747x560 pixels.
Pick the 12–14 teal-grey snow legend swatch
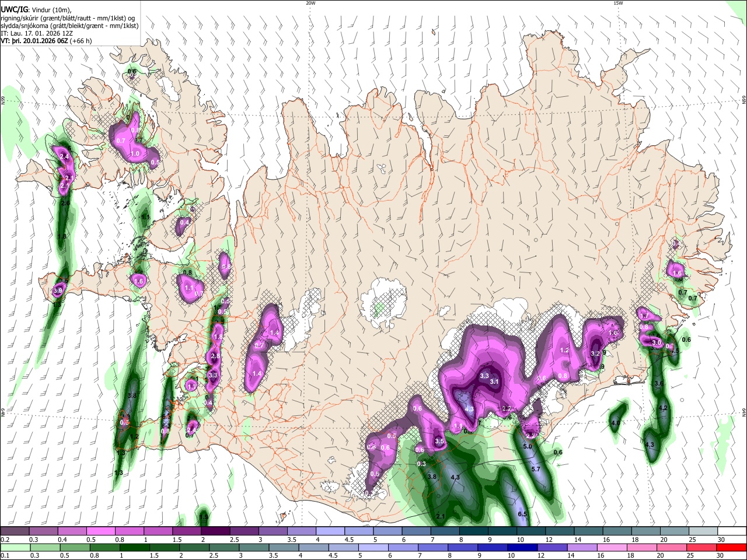[x=560, y=531]
